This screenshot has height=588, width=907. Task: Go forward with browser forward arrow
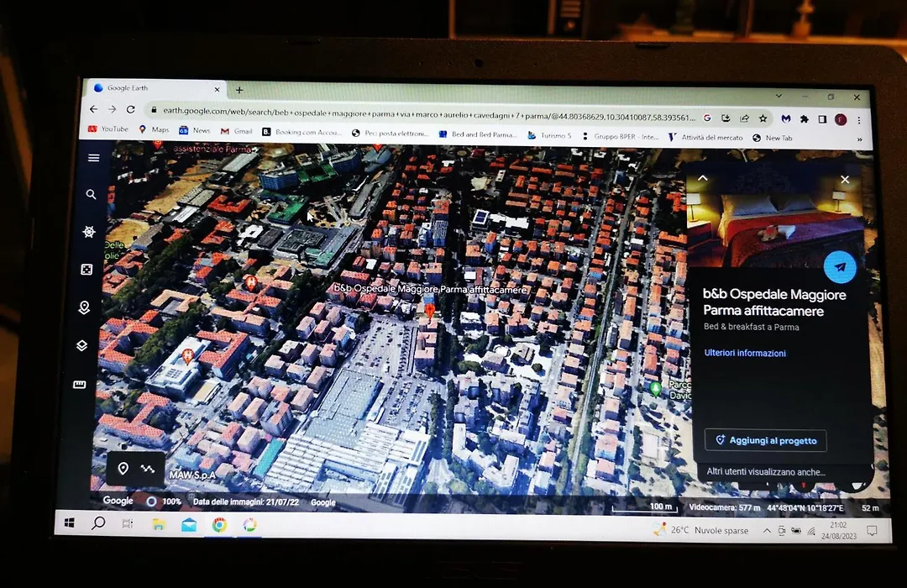pyautogui.click(x=113, y=109)
